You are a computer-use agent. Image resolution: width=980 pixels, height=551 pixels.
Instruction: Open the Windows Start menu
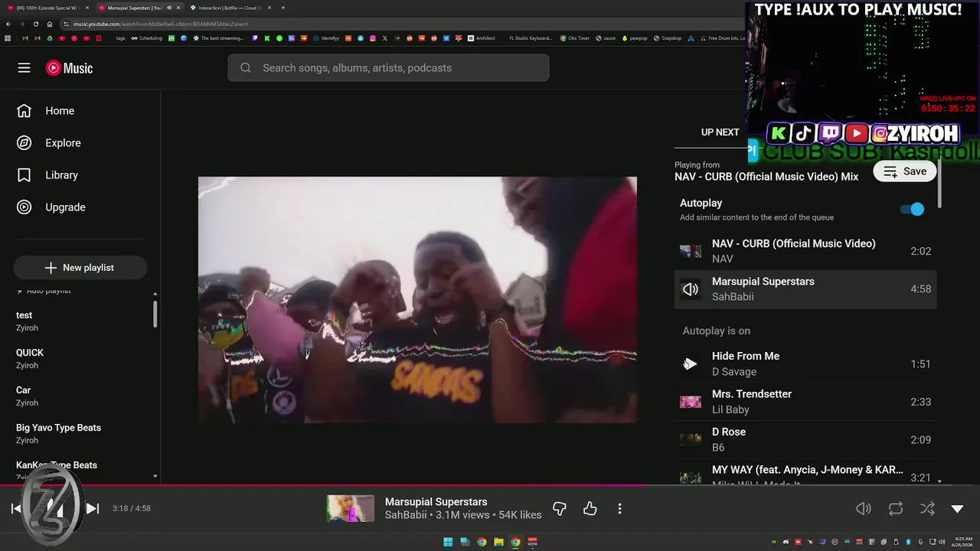coord(448,543)
